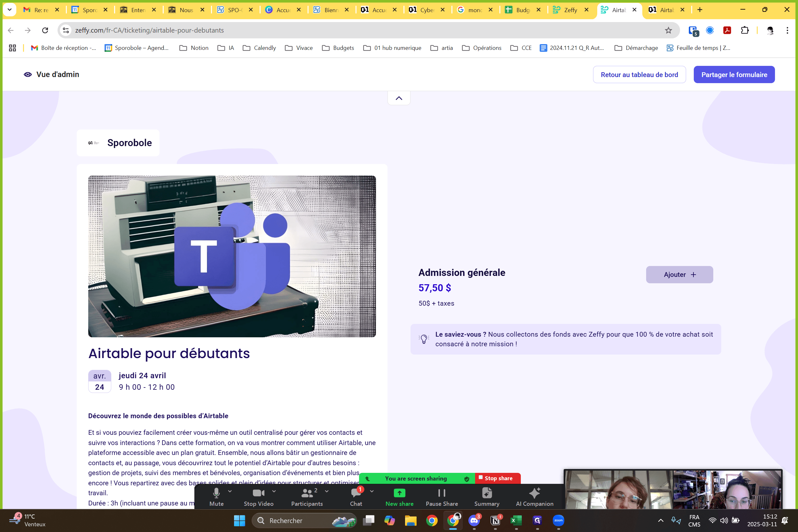Viewport: 798px width, 532px height.
Task: Open Excel from the taskbar
Action: [516, 520]
